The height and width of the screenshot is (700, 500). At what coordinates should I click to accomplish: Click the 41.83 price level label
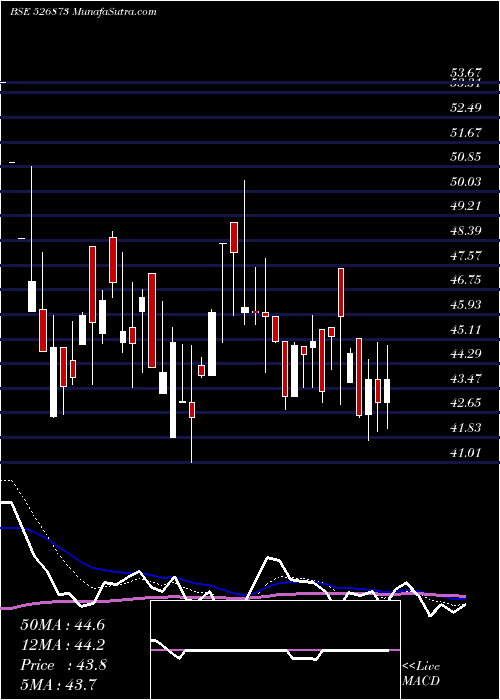click(466, 429)
